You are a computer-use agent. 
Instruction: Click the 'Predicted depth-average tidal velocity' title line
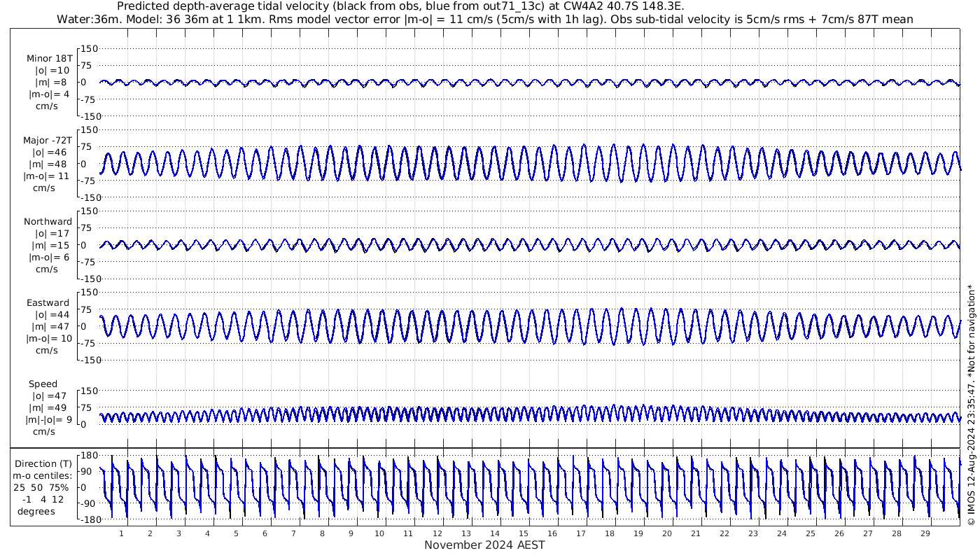tap(401, 6)
